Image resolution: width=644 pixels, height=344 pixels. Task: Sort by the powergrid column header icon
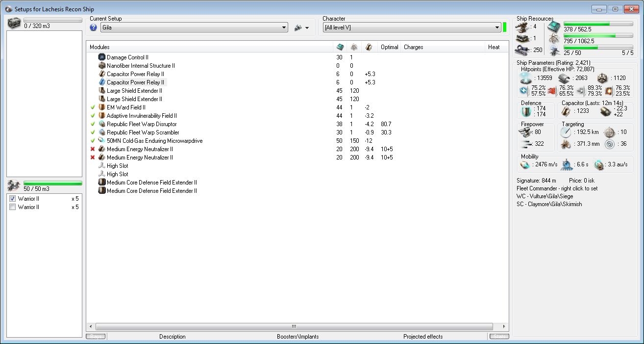point(354,47)
